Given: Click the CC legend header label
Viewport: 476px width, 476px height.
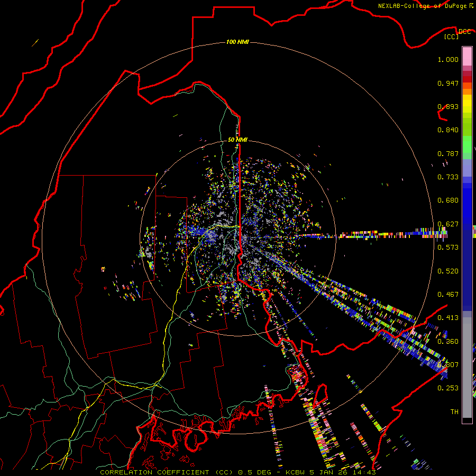Looking at the screenshot, I should click(452, 36).
